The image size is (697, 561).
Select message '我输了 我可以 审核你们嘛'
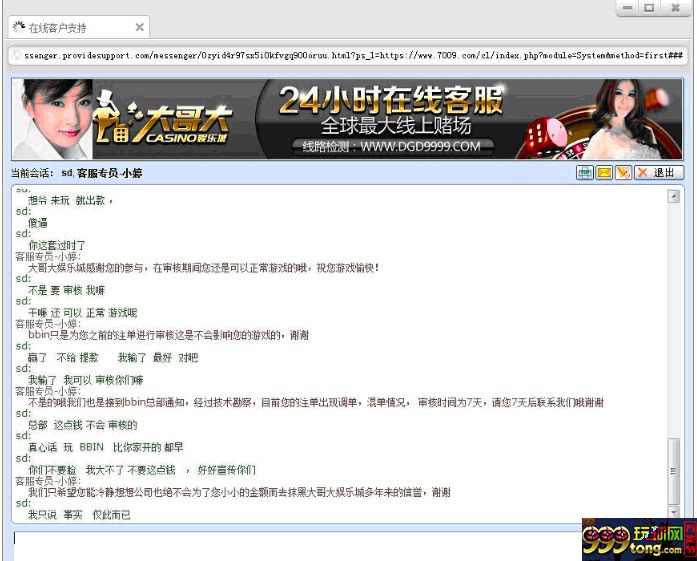[86, 380]
